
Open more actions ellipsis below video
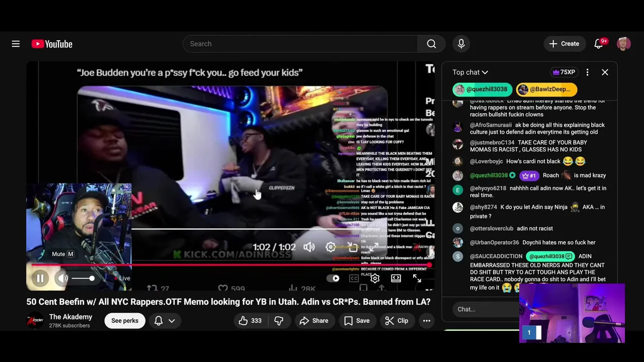[427, 321]
